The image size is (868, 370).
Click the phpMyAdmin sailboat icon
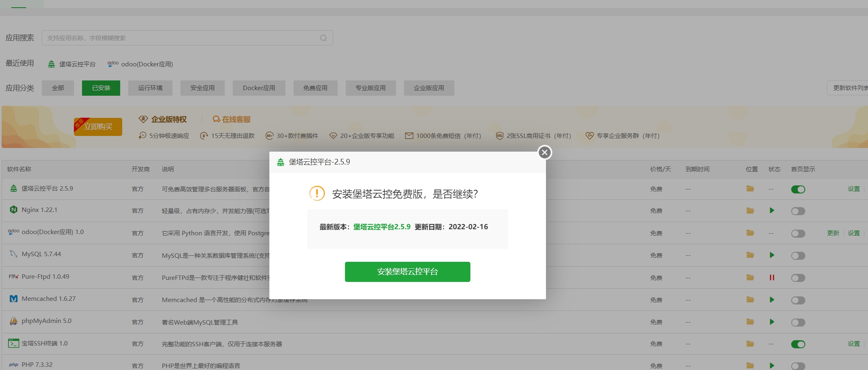(13, 321)
